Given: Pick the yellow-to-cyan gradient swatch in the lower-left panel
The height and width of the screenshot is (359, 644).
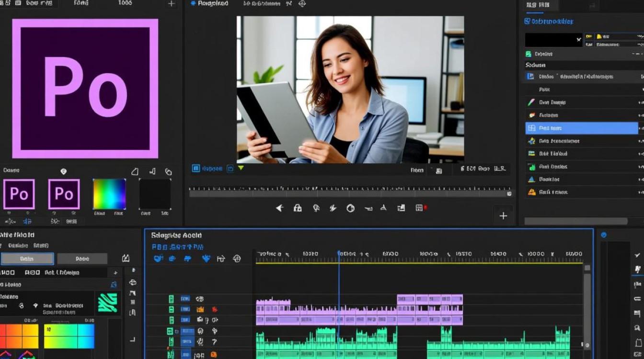Looking at the screenshot, I should (69, 336).
